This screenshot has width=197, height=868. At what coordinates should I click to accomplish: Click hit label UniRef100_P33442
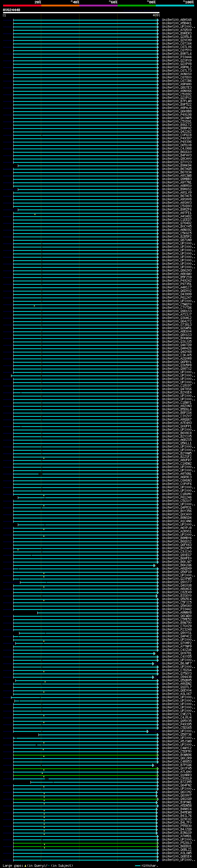177,609
